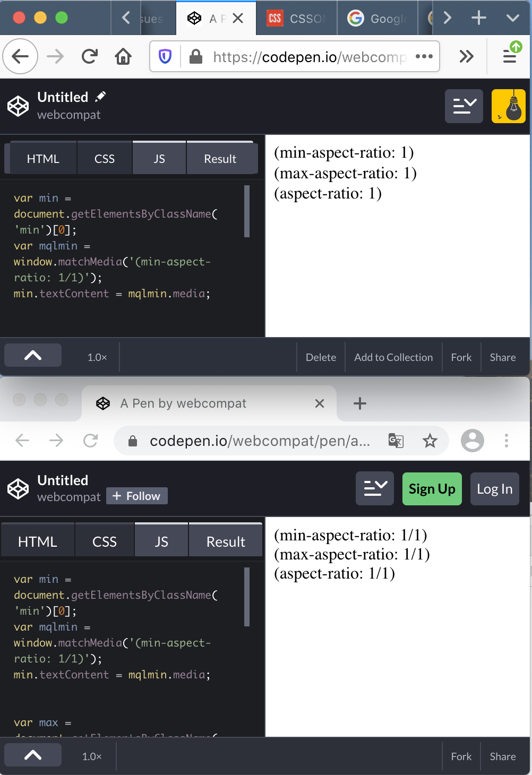Reload the page in Firefox

coord(89,56)
